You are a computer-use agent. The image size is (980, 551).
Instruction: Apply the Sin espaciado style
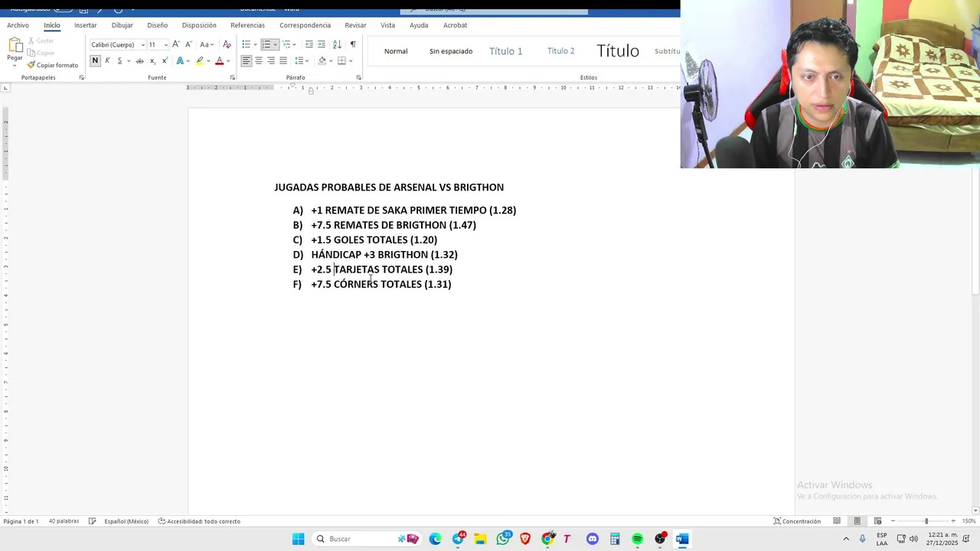coord(451,51)
